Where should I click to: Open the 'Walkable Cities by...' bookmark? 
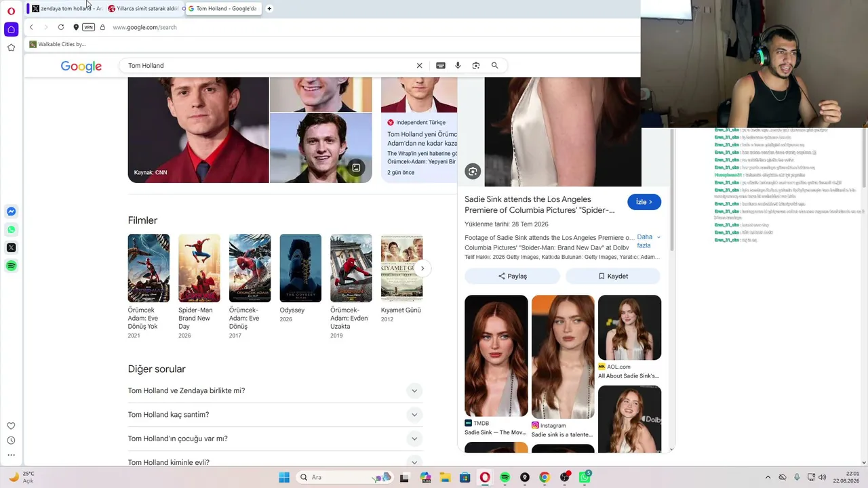pos(58,44)
